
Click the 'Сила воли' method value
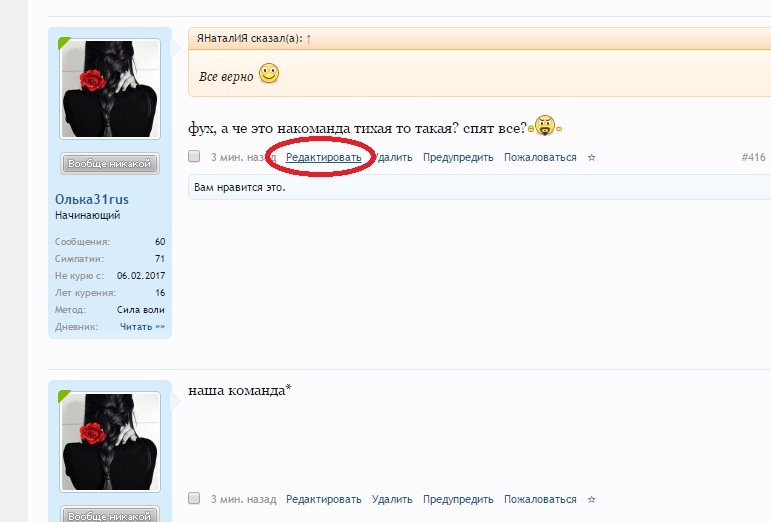click(141, 310)
